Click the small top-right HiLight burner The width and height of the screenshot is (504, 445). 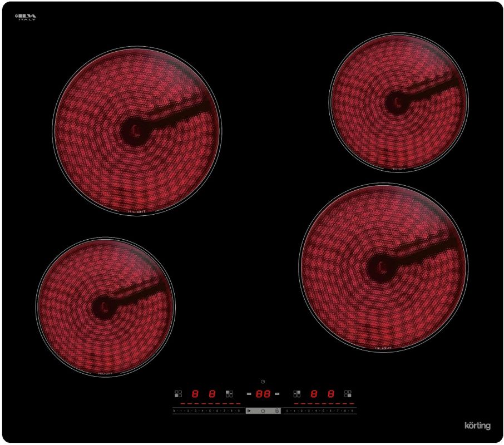click(397, 101)
